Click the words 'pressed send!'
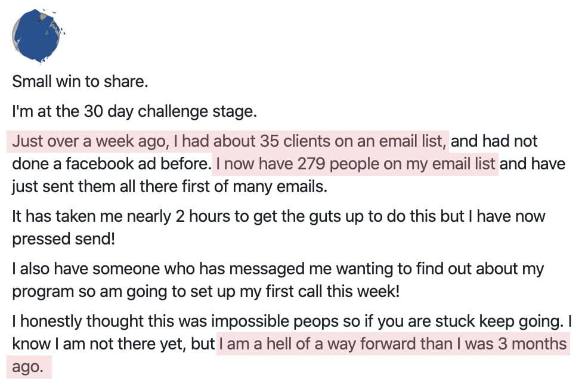 tap(63, 239)
